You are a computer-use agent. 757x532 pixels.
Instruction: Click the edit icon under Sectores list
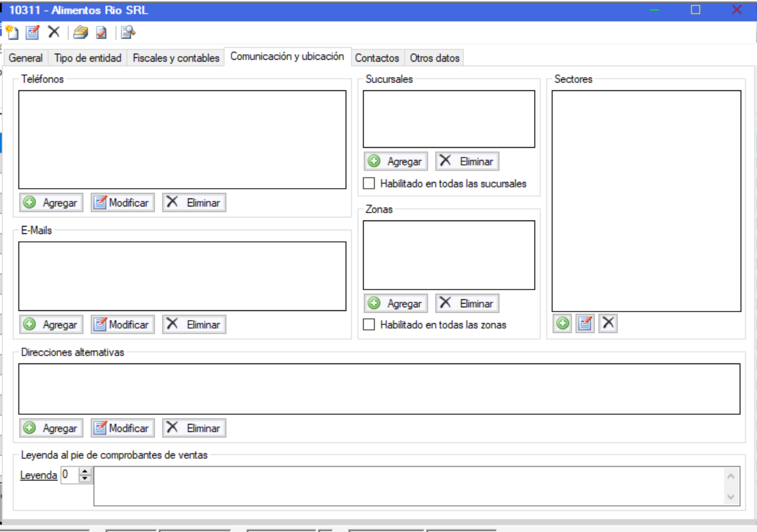[x=585, y=324]
